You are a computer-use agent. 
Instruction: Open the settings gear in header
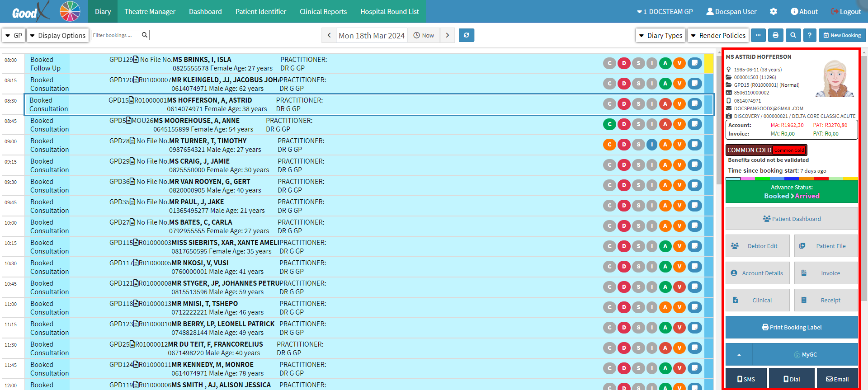pos(774,11)
